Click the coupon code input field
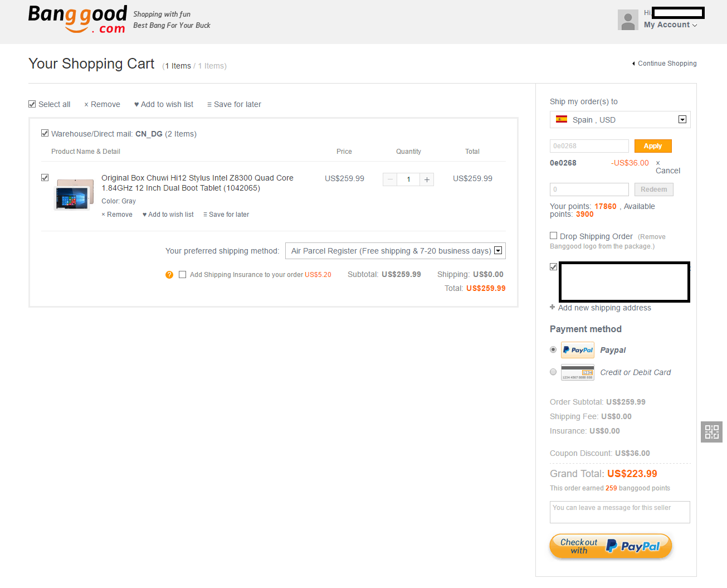Viewport: 727px width, 588px height. (x=589, y=146)
